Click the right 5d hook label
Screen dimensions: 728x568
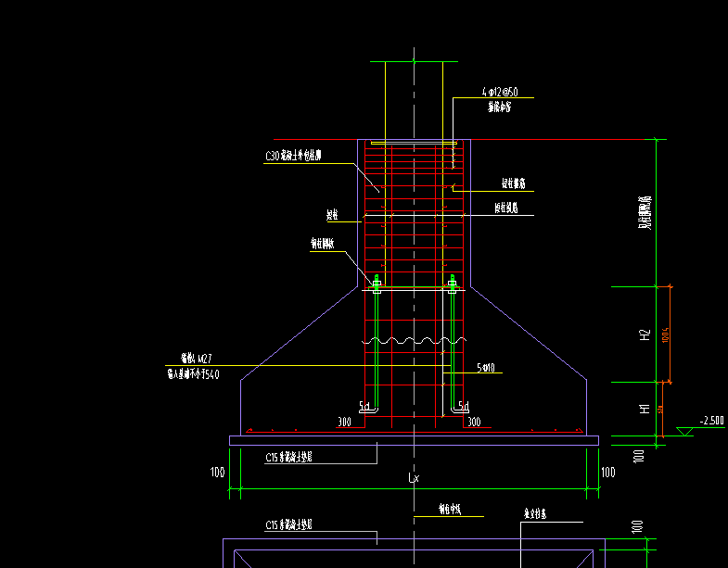point(464,407)
